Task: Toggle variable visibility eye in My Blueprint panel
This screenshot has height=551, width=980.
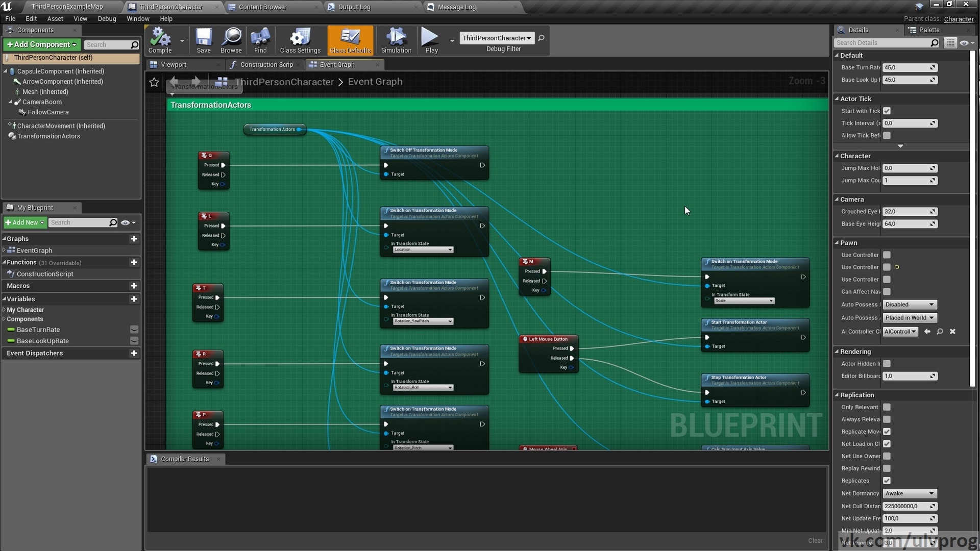Action: click(x=125, y=222)
